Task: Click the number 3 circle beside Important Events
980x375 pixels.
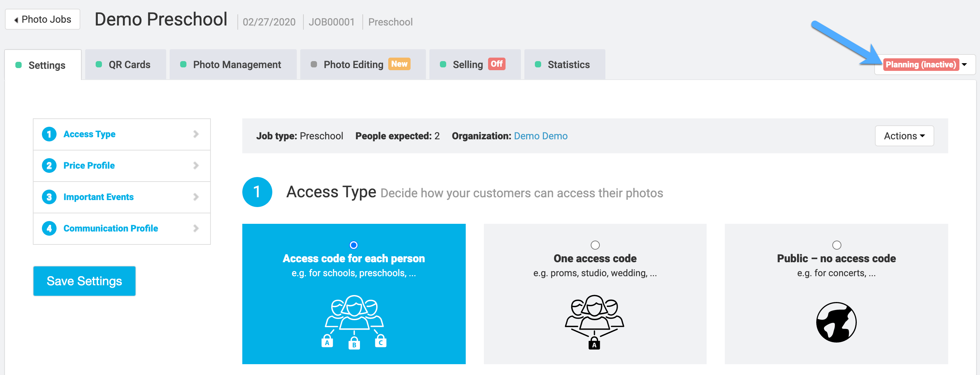Action: (49, 197)
